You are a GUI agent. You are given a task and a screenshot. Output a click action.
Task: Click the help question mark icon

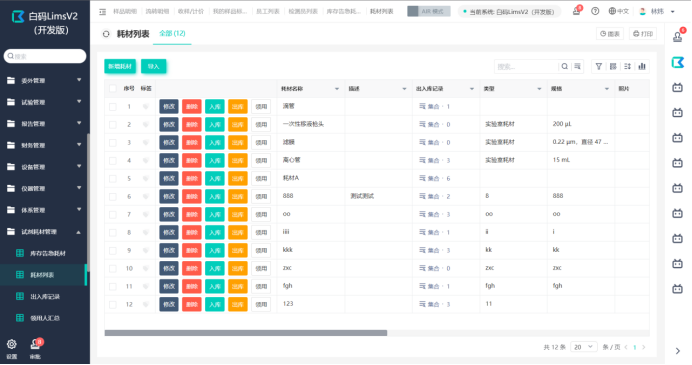tap(595, 11)
